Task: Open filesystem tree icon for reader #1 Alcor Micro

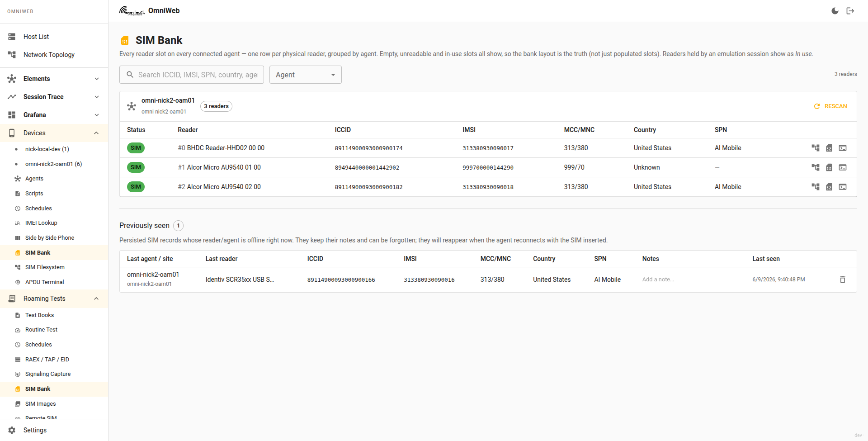Action: pos(816,167)
